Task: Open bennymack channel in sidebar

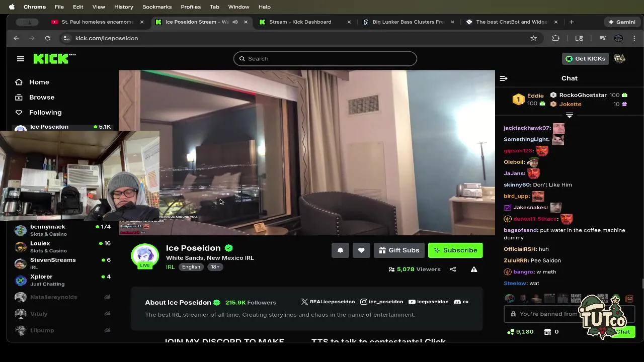Action: pyautogui.click(x=63, y=230)
